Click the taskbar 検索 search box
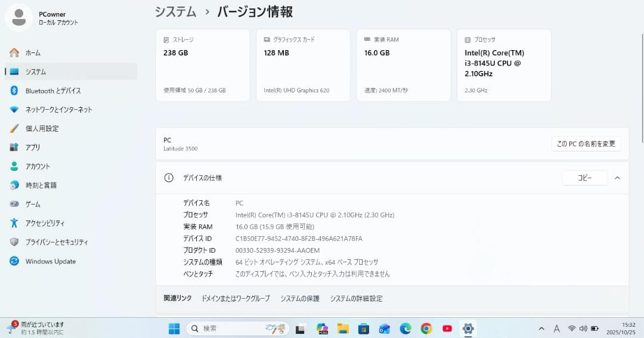Image resolution: width=644 pixels, height=338 pixels. [x=238, y=328]
